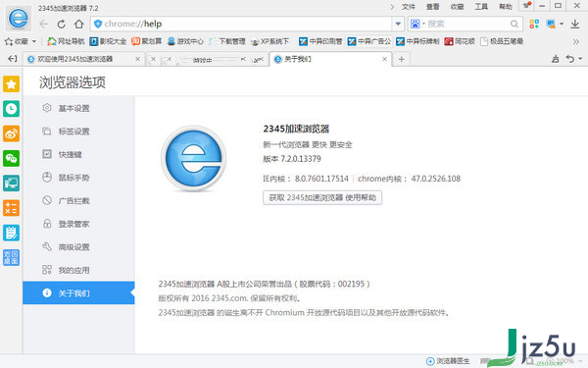
Task: Select 高级设置 in options list
Action: (x=78, y=247)
